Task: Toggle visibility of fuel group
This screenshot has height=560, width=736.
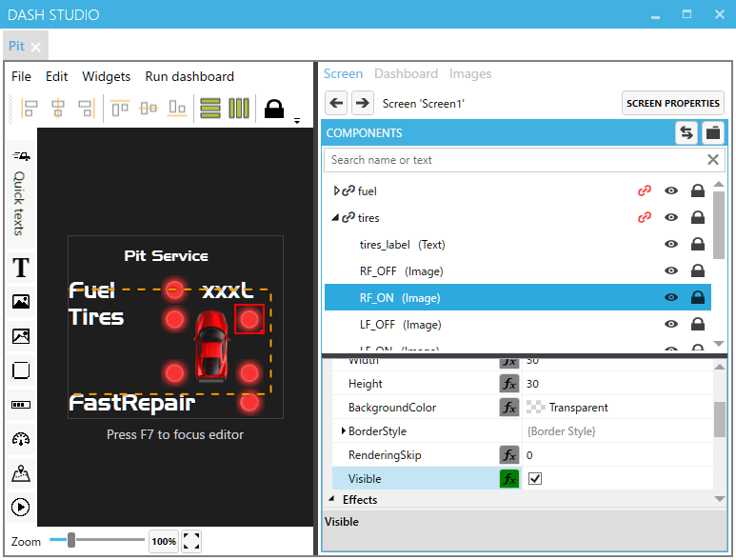Action: (x=671, y=190)
